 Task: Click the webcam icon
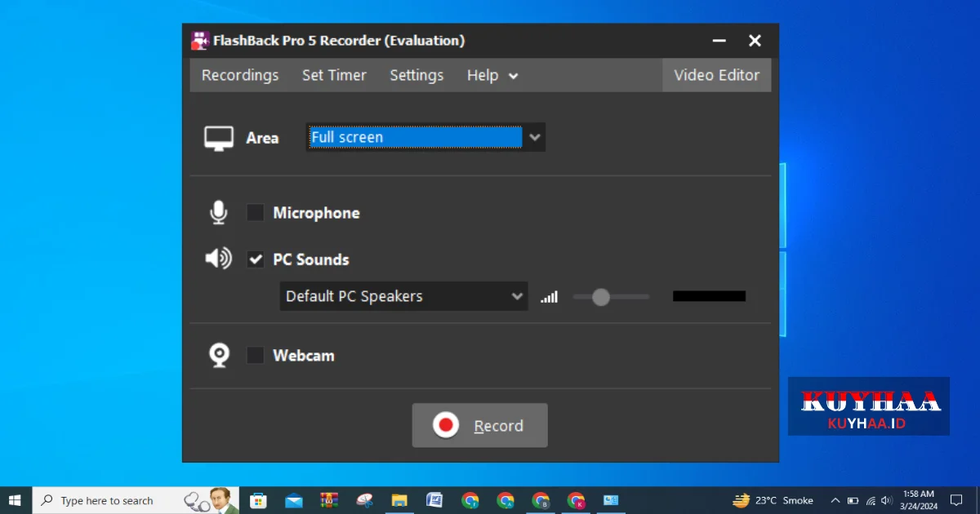(218, 356)
